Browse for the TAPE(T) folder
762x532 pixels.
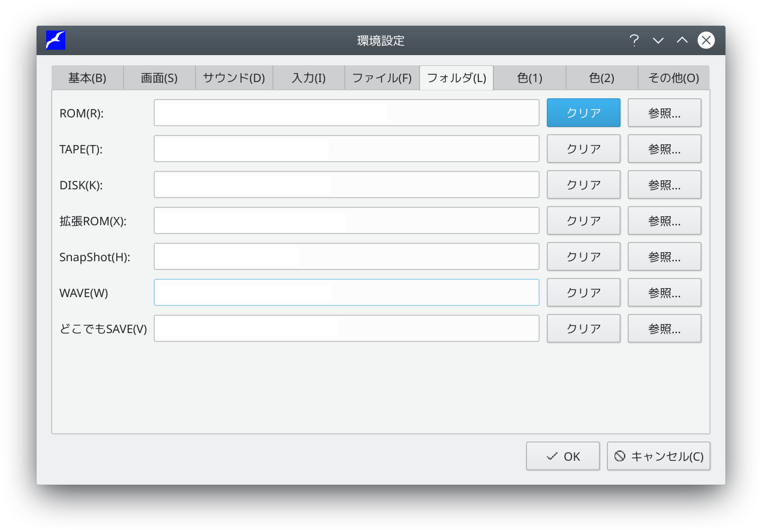(x=664, y=149)
